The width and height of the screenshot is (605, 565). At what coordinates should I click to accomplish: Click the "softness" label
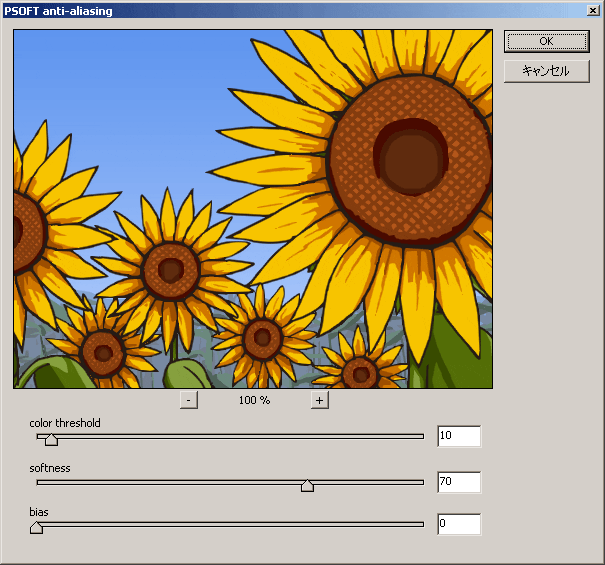pyautogui.click(x=50, y=468)
